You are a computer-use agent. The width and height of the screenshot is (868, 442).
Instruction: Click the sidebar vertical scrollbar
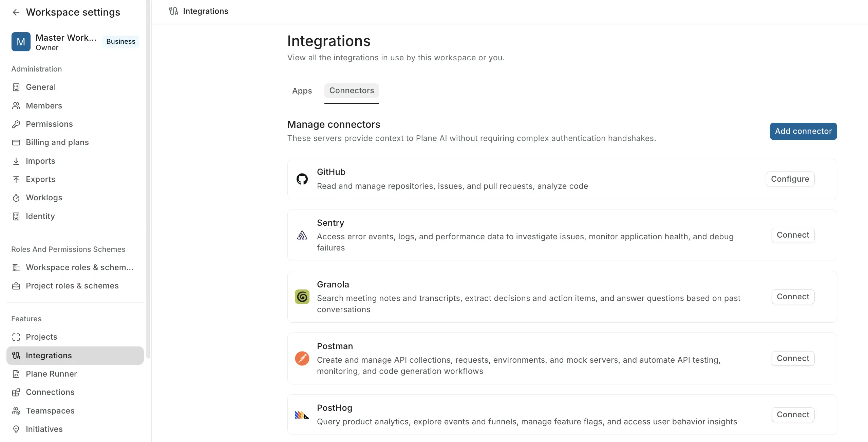[148, 179]
